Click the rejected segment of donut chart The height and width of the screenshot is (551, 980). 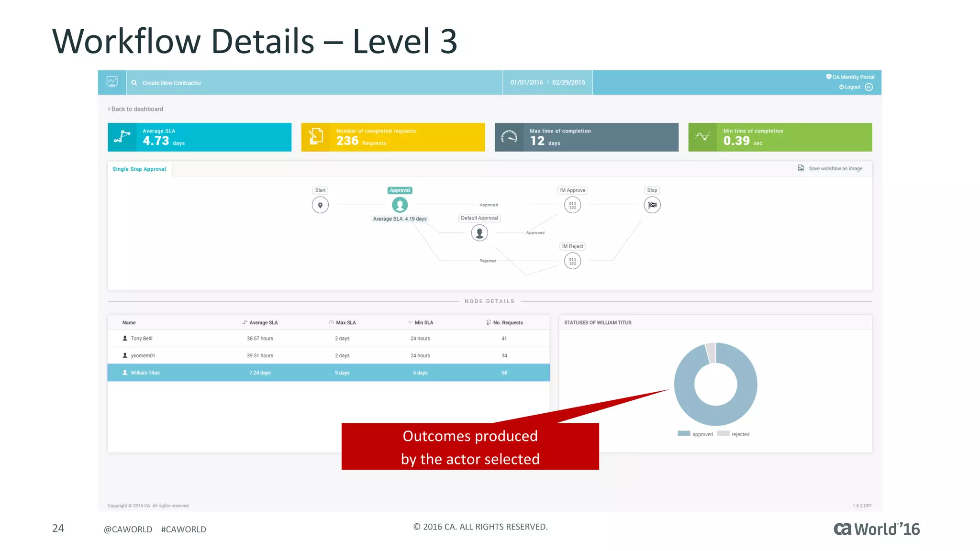click(x=711, y=353)
